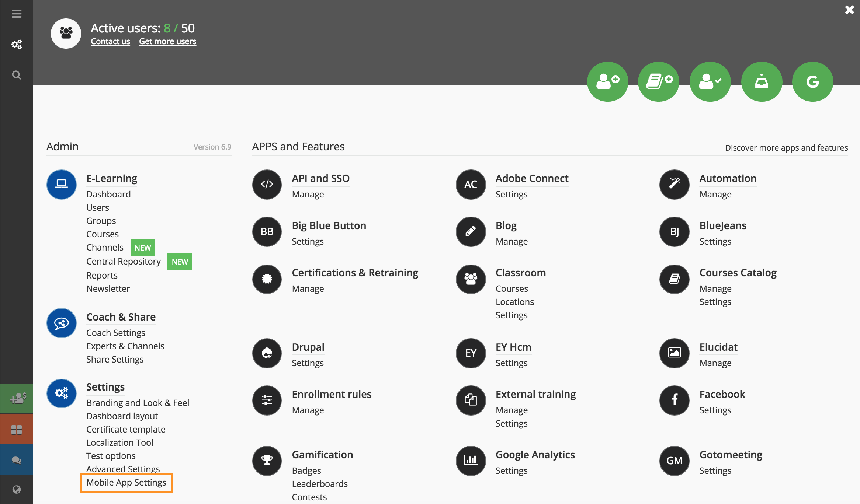860x504 pixels.
Task: Open Mobile App Settings
Action: click(126, 483)
